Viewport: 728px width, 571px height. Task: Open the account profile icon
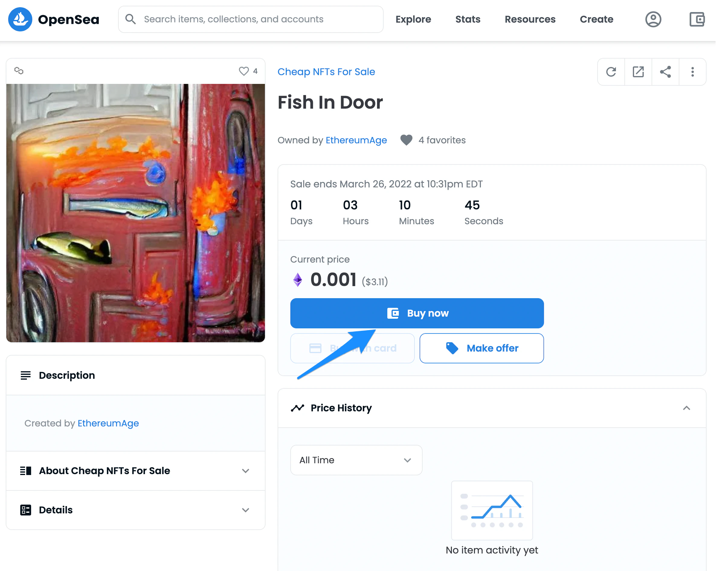(x=653, y=19)
